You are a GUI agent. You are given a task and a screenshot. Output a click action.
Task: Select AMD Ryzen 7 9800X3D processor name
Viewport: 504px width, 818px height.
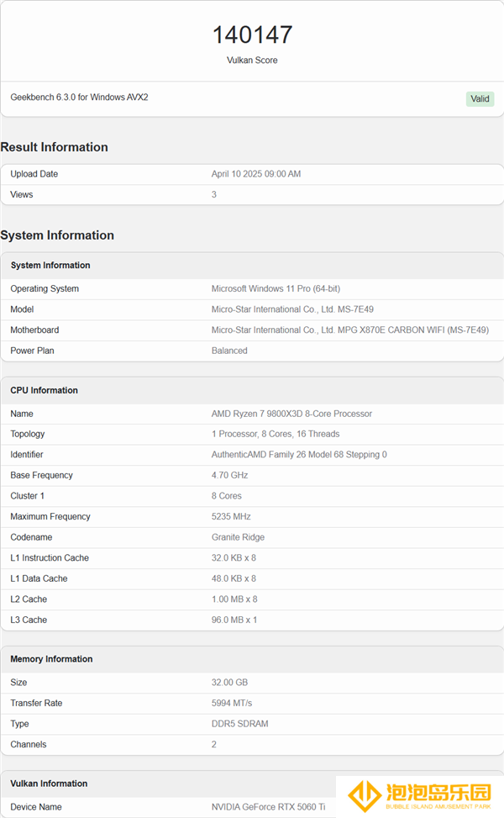tap(291, 414)
